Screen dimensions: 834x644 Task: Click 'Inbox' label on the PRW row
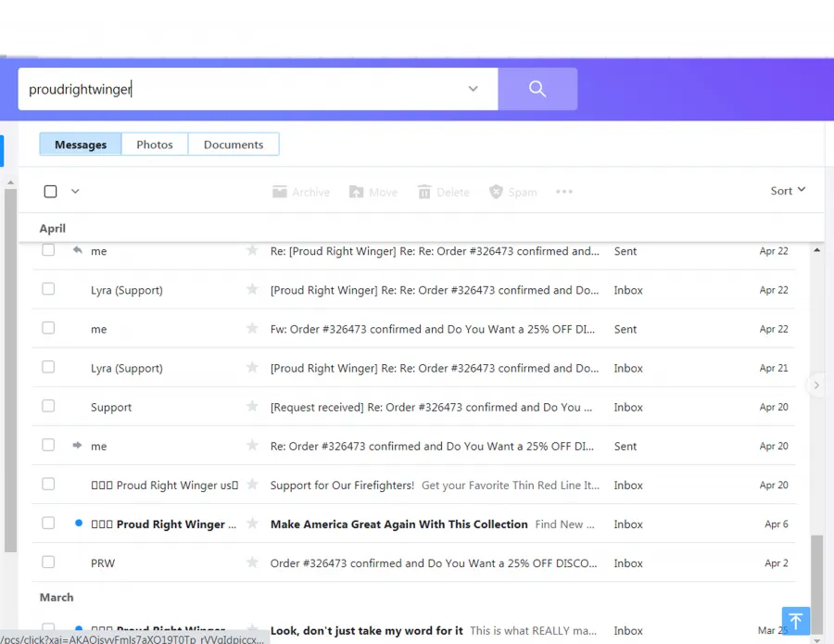pyautogui.click(x=628, y=563)
